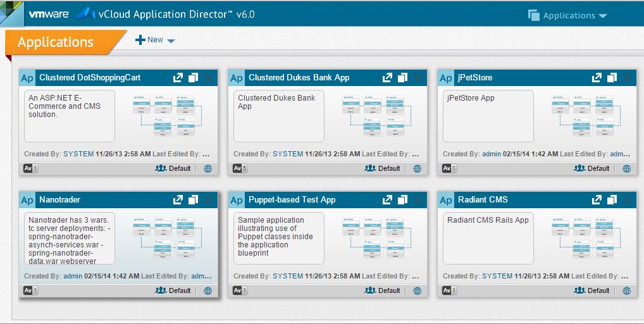Open the Clustered DotShoppingCart application in new view
This screenshot has height=324, width=644.
[178, 77]
